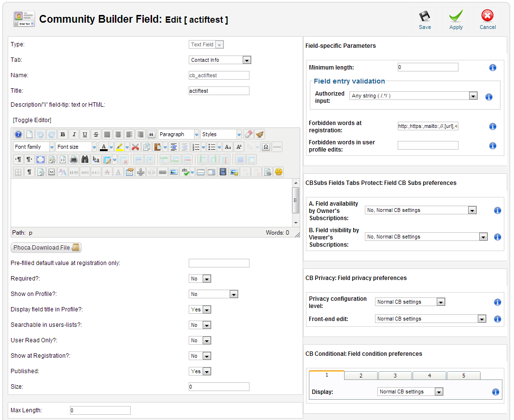514x420 pixels.
Task: Click the Apply green checkmark icon
Action: coord(456,16)
